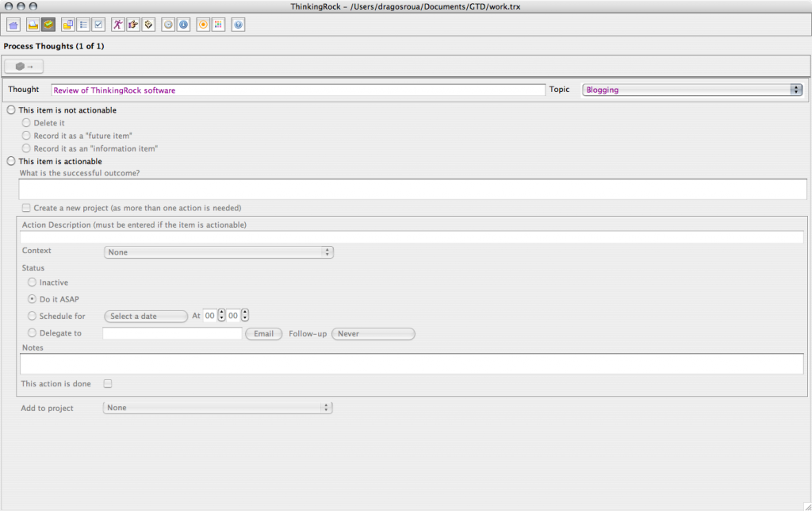The width and height of the screenshot is (812, 511).
Task: Select 'This item is actionable'
Action: [11, 161]
